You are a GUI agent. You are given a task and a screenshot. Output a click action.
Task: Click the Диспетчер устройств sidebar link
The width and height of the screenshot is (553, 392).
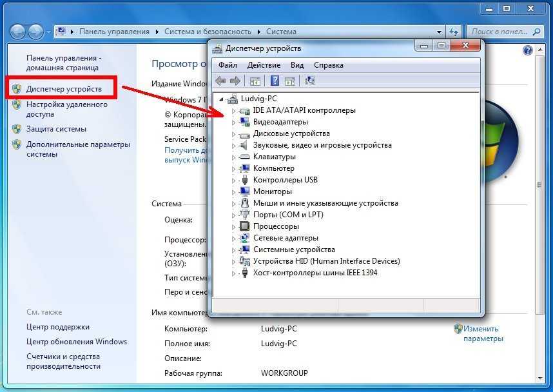tap(64, 89)
